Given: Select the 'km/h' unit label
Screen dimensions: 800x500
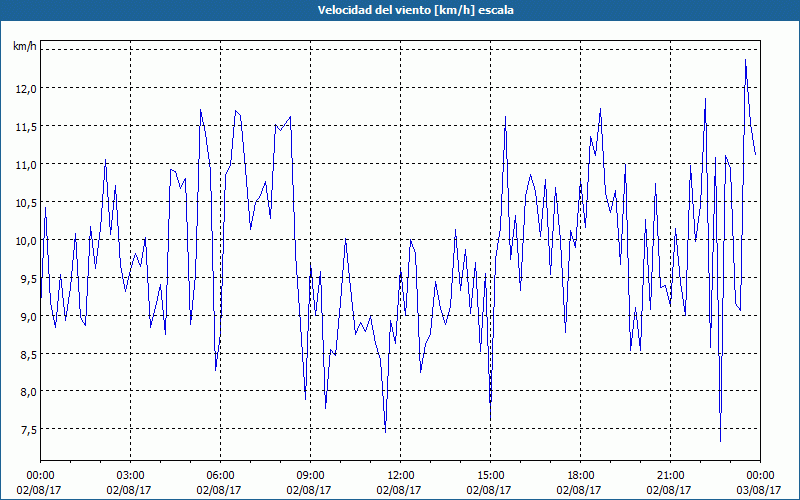Looking at the screenshot, I should tap(25, 46).
